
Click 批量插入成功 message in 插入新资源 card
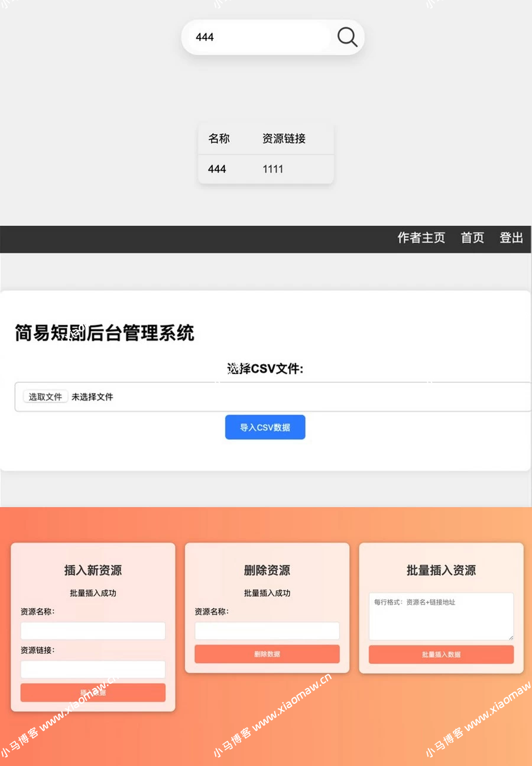pos(93,593)
